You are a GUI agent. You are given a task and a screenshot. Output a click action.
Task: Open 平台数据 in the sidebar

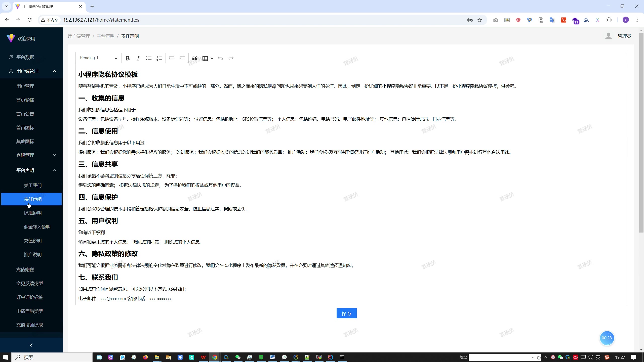click(31, 57)
